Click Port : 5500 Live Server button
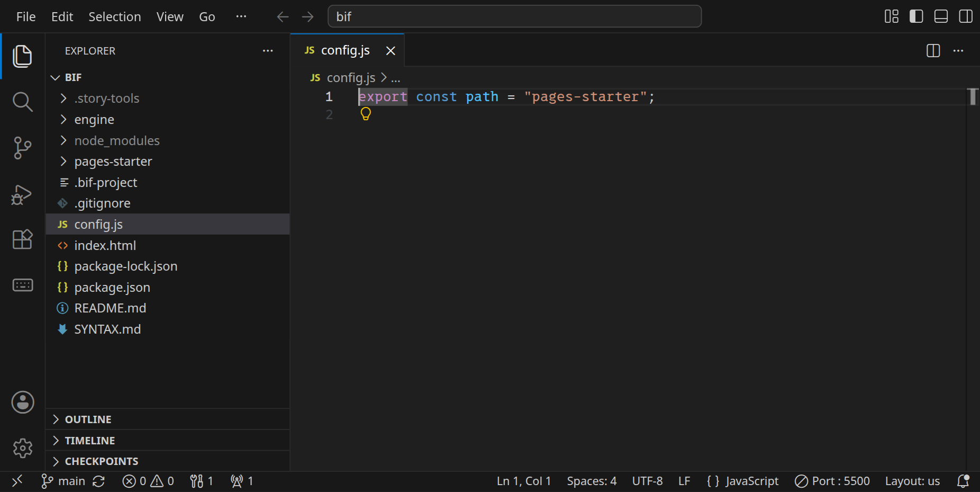The width and height of the screenshot is (980, 492). click(832, 481)
